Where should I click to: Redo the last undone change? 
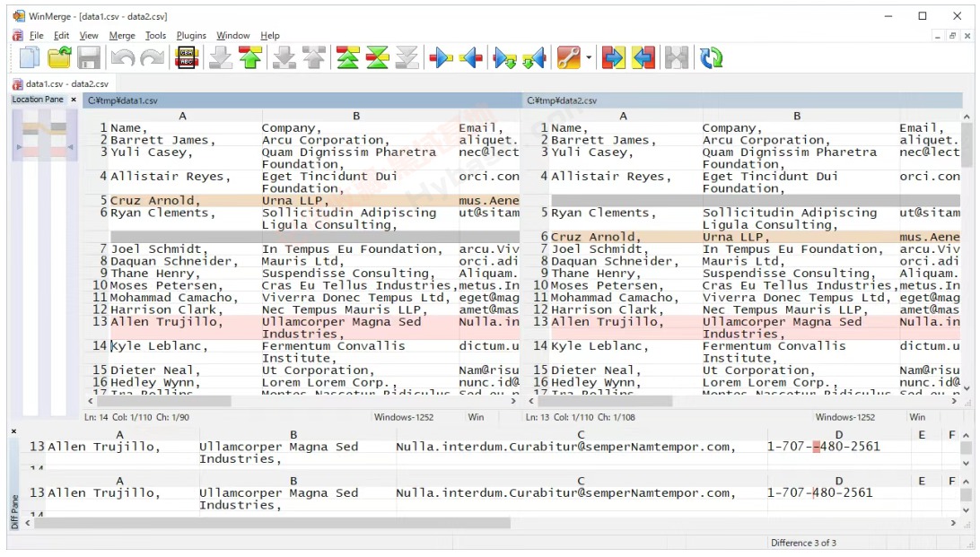pos(152,58)
